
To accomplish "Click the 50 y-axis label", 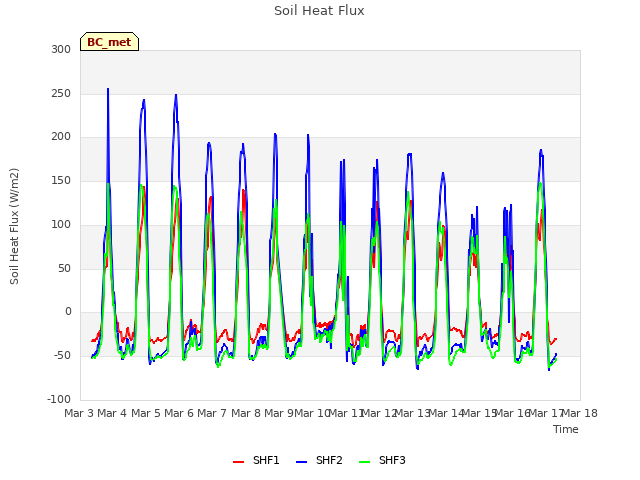I will (64, 268).
